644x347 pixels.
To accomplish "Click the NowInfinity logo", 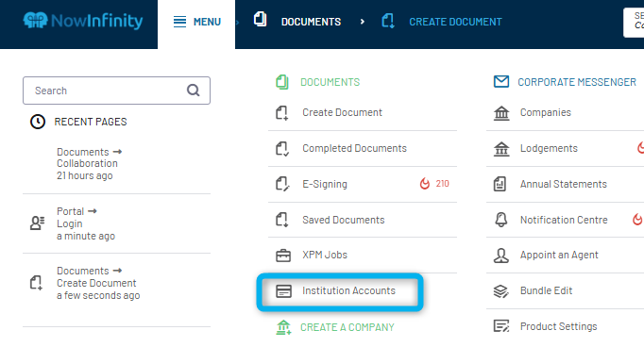I will [83, 21].
